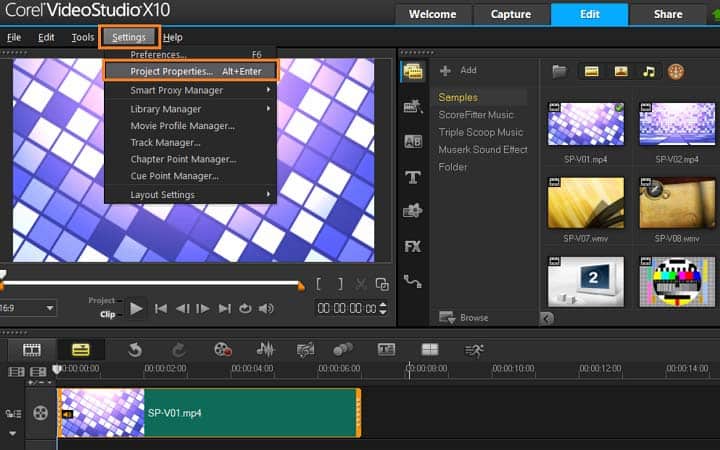Click Add to create new folder
The image size is (720, 450).
(458, 70)
